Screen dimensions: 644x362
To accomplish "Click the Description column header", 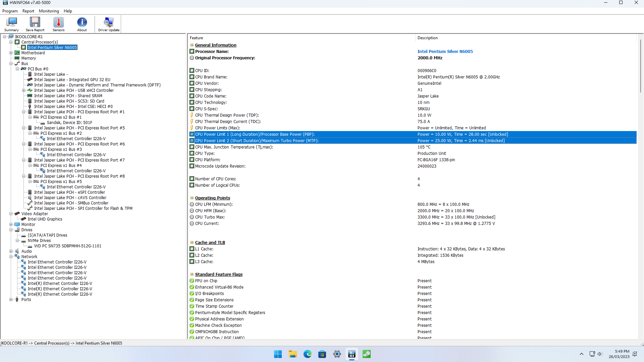I will click(526, 38).
